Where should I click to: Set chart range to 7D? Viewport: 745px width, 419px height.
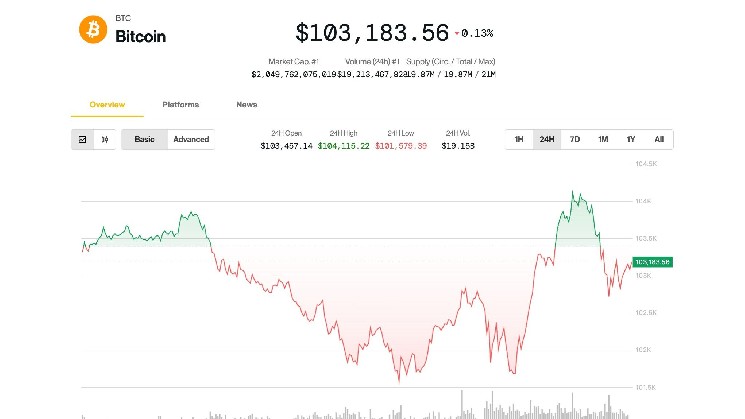tap(574, 139)
